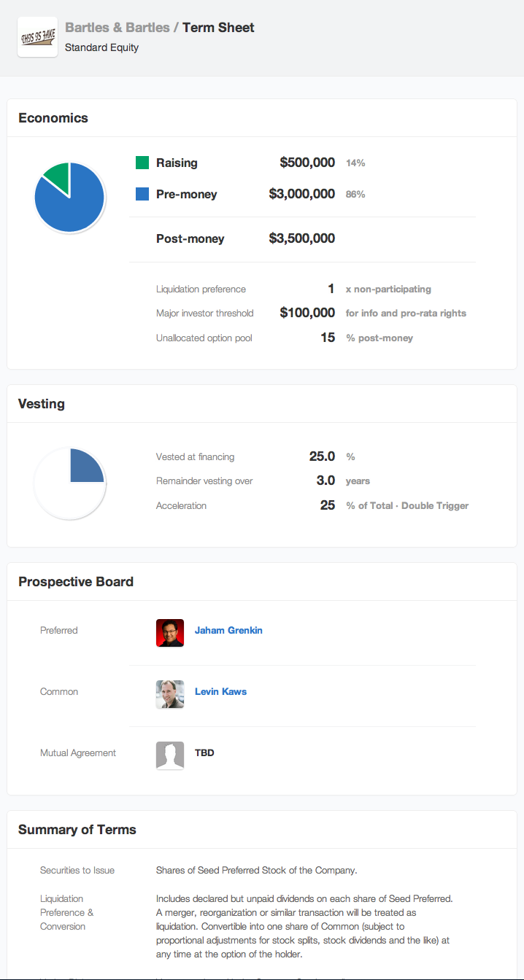This screenshot has width=524, height=980.
Task: Click the TBD placeholder avatar icon
Action: tap(170, 755)
